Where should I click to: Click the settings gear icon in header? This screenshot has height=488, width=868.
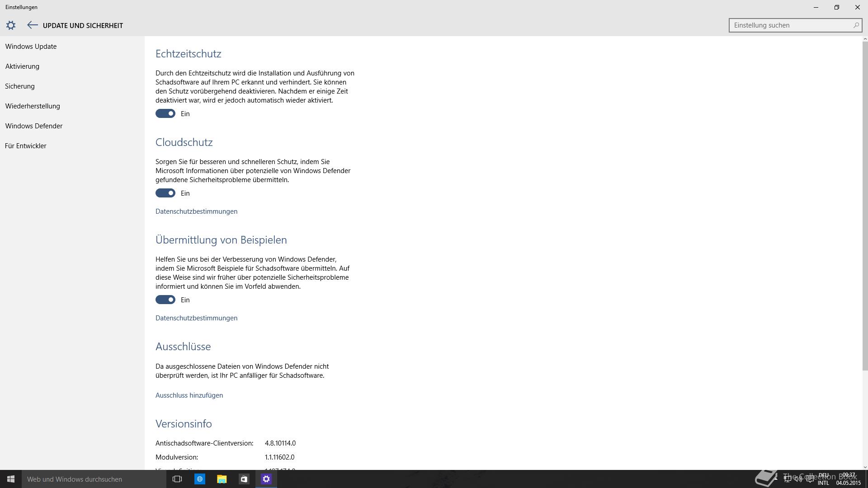click(x=11, y=25)
